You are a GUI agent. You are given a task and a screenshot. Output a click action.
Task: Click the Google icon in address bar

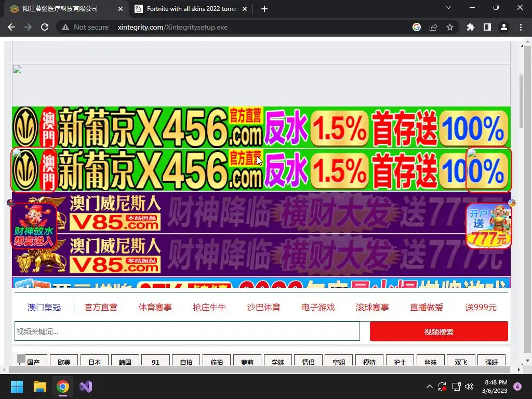coord(417,27)
